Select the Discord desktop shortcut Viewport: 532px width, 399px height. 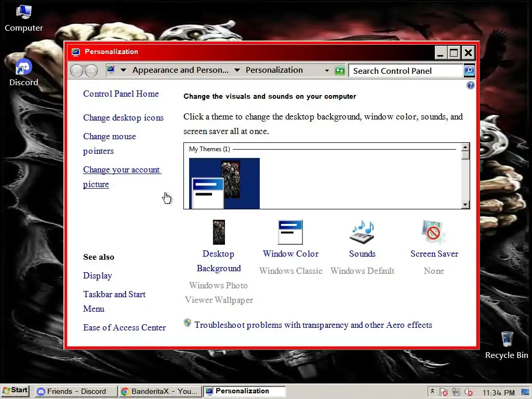(24, 72)
